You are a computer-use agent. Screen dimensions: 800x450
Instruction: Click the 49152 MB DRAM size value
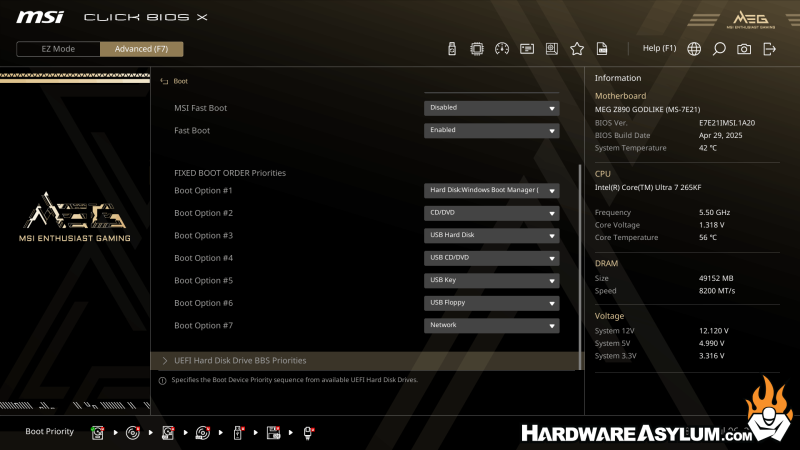(716, 278)
